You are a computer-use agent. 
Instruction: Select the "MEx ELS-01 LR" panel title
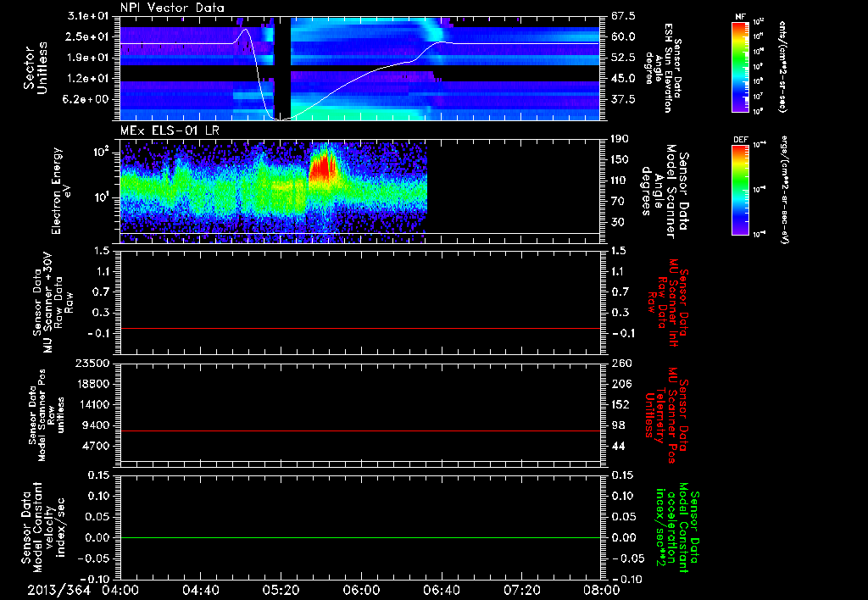pyautogui.click(x=169, y=131)
